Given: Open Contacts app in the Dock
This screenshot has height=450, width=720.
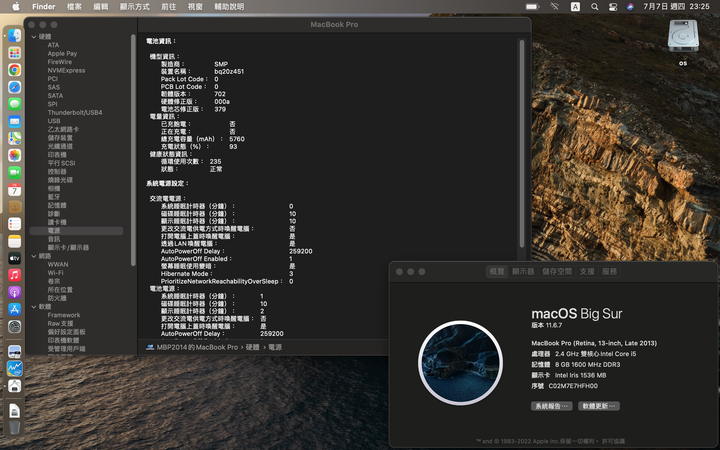Looking at the screenshot, I should tap(15, 207).
